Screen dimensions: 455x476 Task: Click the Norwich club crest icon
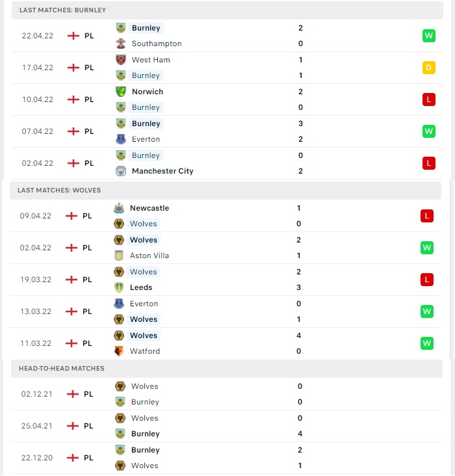coord(120,92)
